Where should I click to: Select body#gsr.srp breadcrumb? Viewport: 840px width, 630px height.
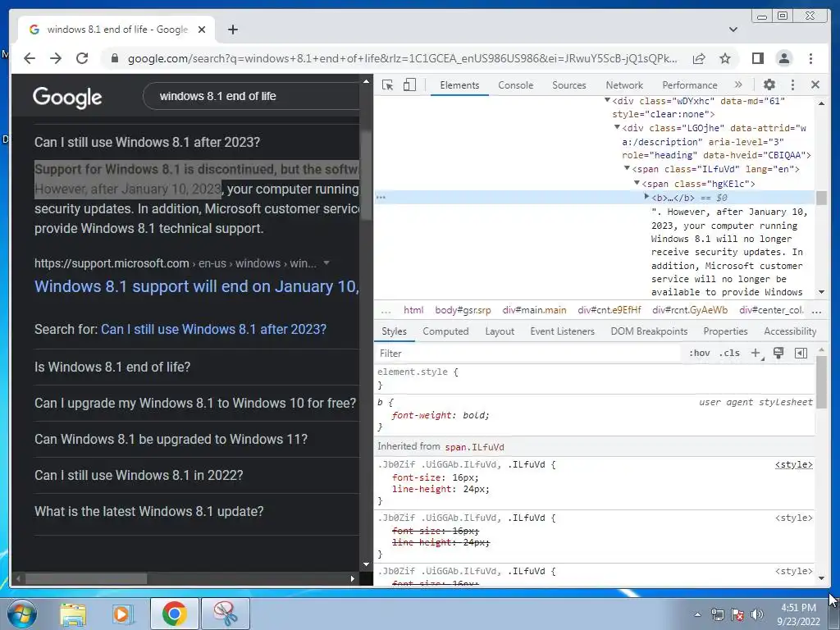pyautogui.click(x=463, y=310)
